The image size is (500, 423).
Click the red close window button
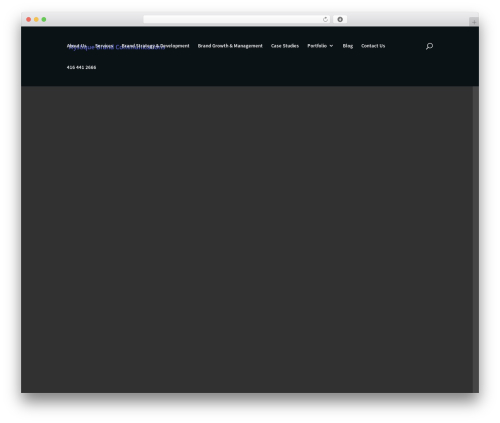[29, 19]
